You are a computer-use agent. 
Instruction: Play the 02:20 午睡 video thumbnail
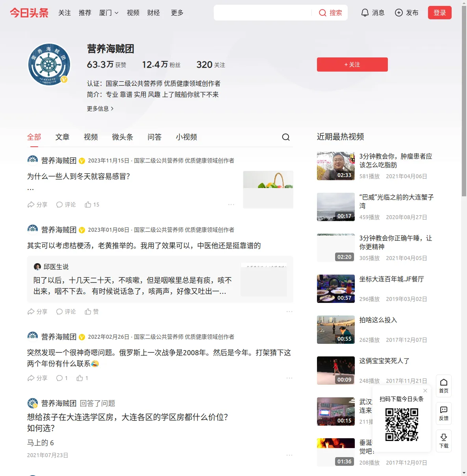(336, 248)
